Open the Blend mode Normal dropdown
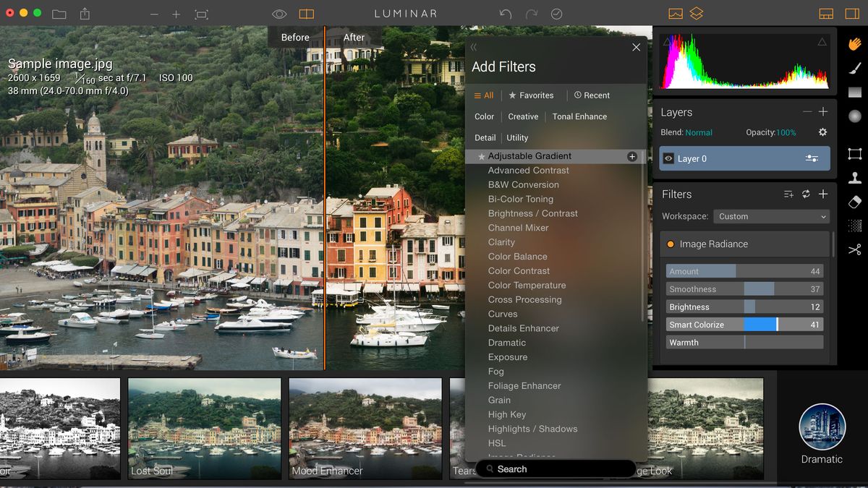The image size is (868, 488). point(699,132)
